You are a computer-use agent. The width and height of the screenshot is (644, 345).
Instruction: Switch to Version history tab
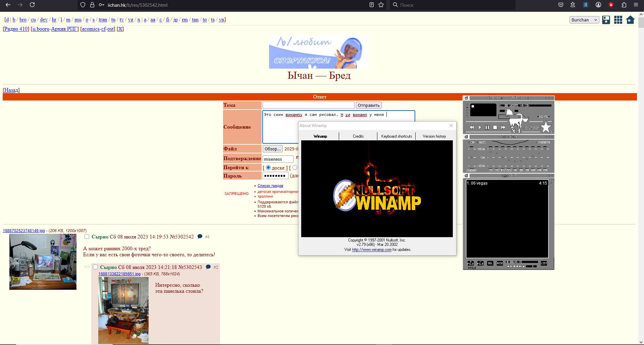[x=434, y=136]
